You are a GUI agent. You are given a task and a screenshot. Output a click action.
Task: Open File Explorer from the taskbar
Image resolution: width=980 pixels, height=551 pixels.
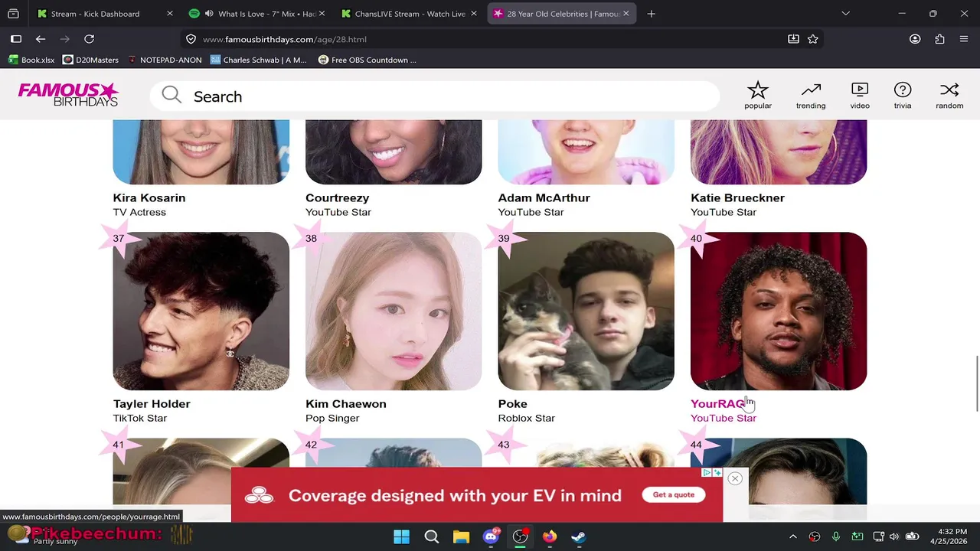coord(461,536)
